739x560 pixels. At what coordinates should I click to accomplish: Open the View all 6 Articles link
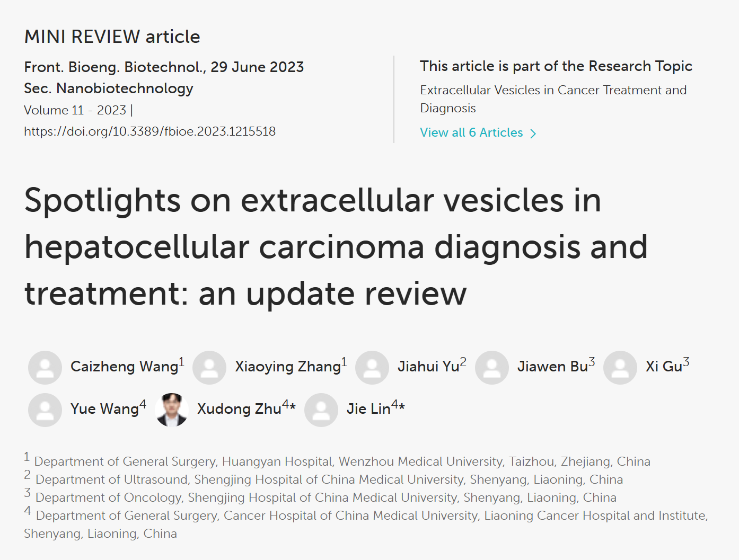tap(471, 132)
